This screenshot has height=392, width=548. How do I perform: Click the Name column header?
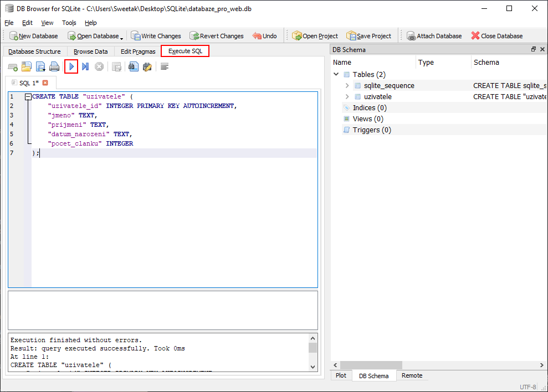(x=373, y=63)
